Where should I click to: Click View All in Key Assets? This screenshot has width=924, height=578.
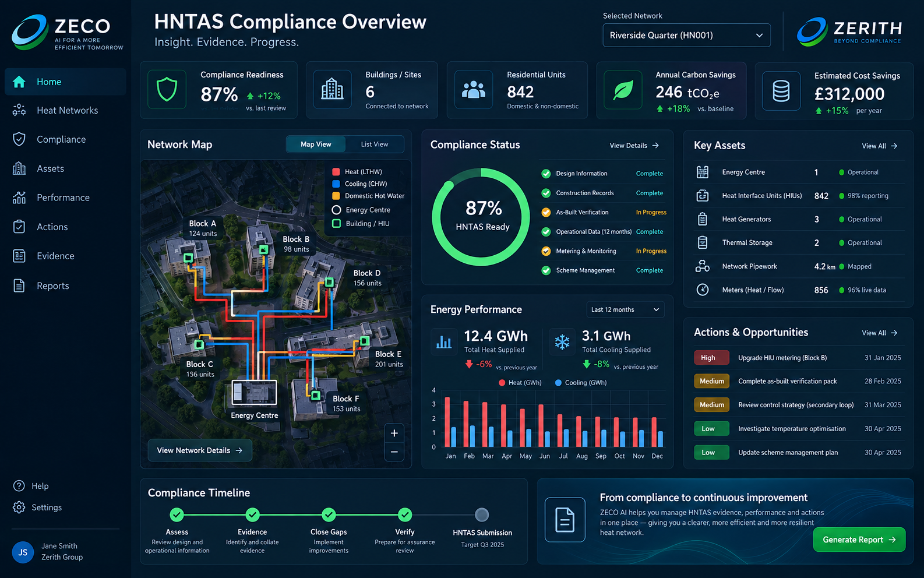pyautogui.click(x=880, y=146)
